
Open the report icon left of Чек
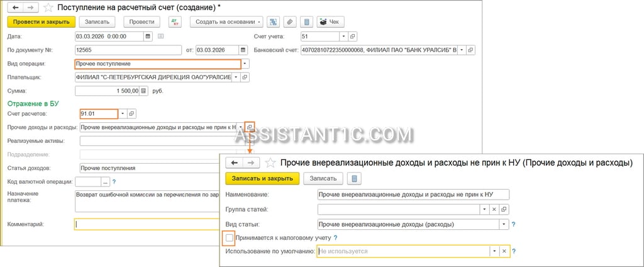point(306,22)
